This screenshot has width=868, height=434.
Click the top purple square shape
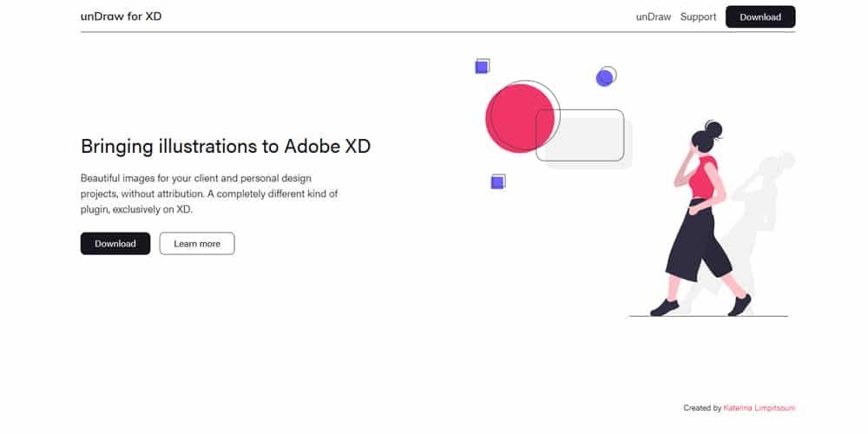482,67
